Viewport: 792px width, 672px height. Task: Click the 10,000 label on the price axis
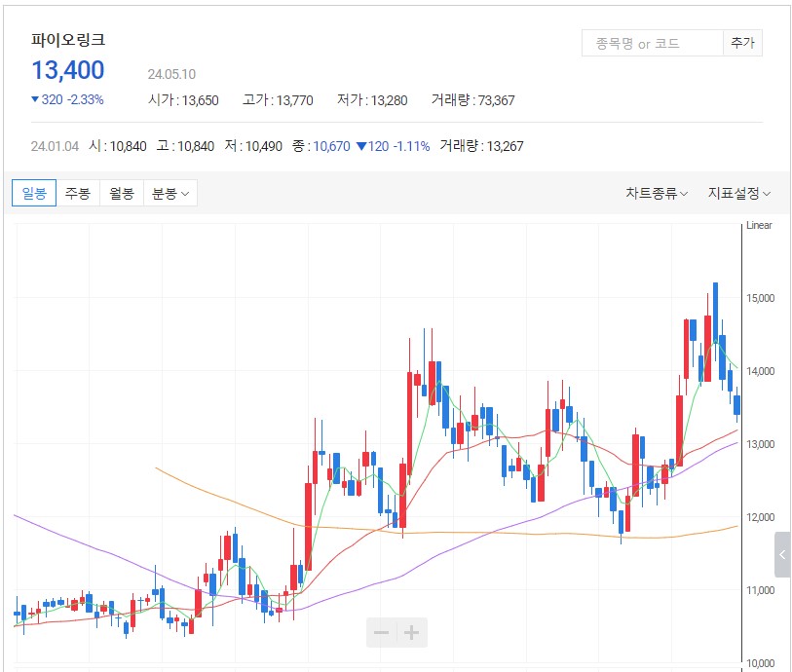tap(760, 663)
